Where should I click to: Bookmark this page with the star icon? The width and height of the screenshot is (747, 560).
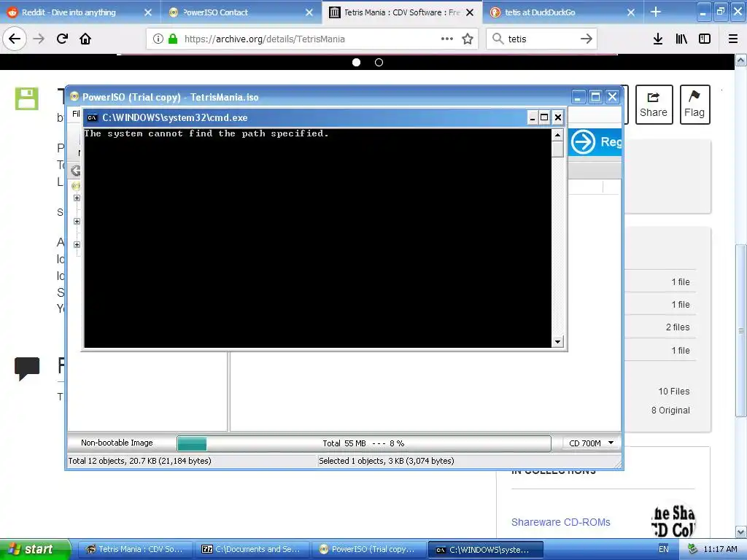click(x=468, y=39)
